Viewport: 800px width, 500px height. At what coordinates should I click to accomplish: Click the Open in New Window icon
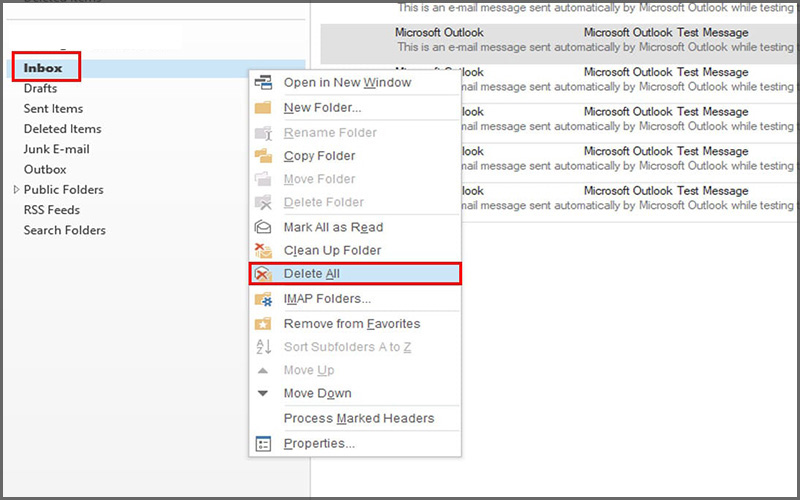click(263, 82)
